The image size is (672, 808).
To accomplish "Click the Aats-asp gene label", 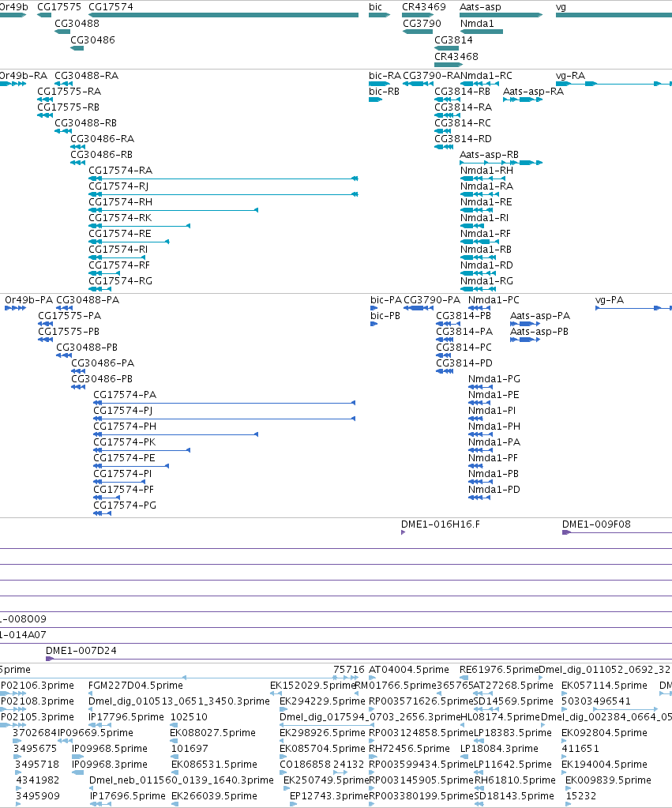I will [480, 6].
